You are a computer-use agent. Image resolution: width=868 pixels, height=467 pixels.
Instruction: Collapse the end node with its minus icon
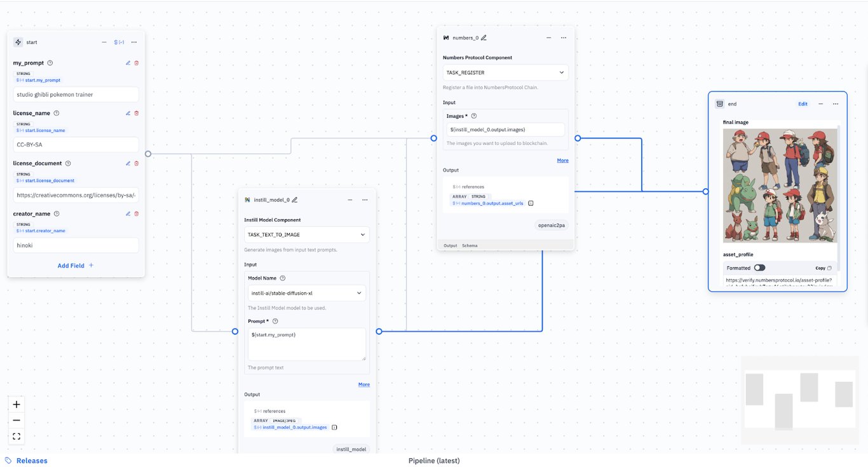coord(820,104)
